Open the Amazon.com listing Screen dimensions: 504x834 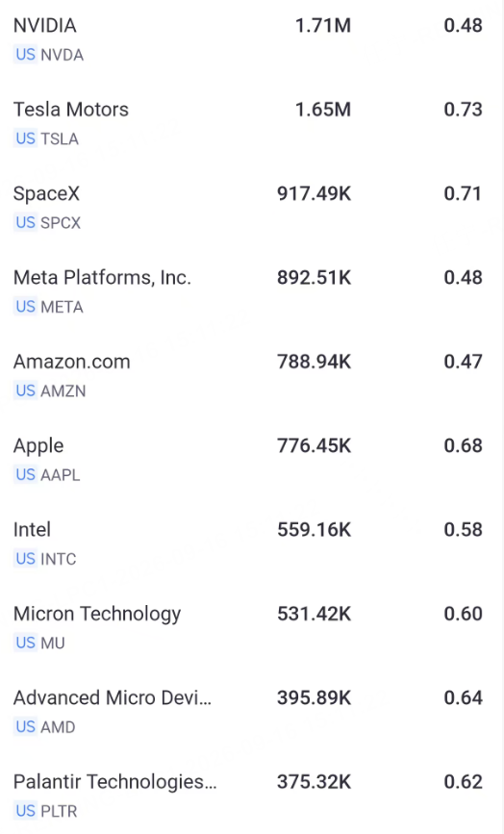tap(252, 376)
